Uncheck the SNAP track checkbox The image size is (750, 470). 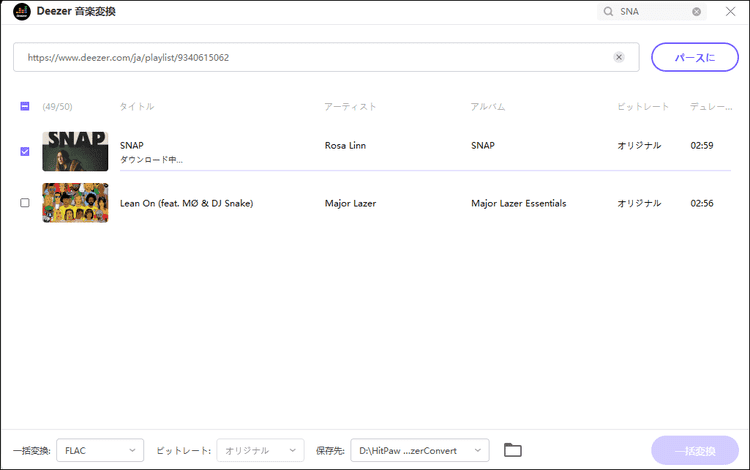coord(25,152)
